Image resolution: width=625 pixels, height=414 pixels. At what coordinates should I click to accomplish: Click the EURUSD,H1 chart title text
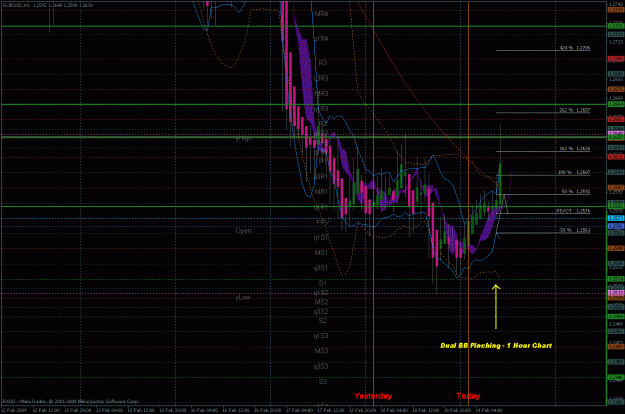tap(48, 5)
